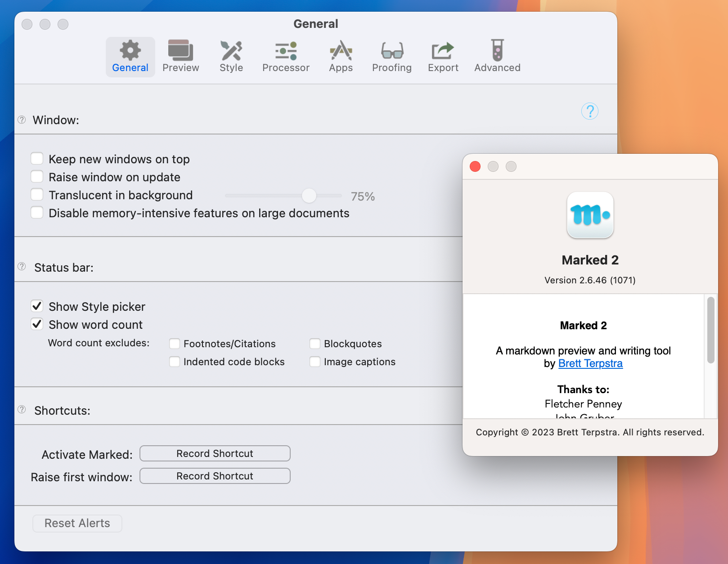
Task: Click the Marked 2 app icon
Action: [x=590, y=215]
